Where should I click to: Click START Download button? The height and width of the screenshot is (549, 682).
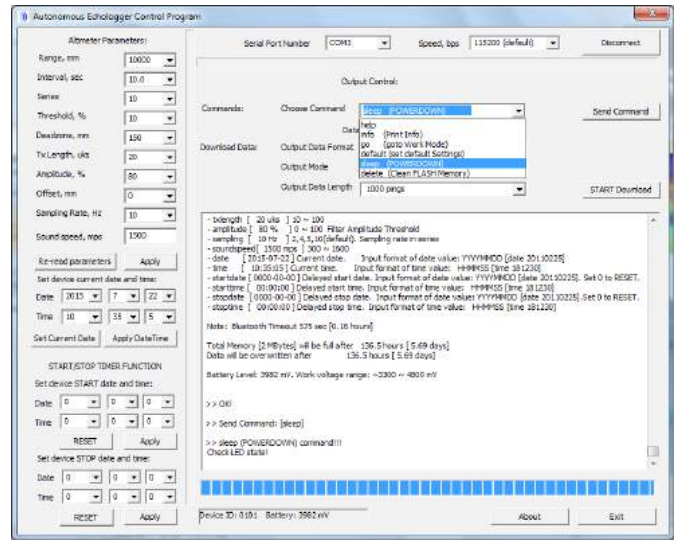pyautogui.click(x=621, y=188)
